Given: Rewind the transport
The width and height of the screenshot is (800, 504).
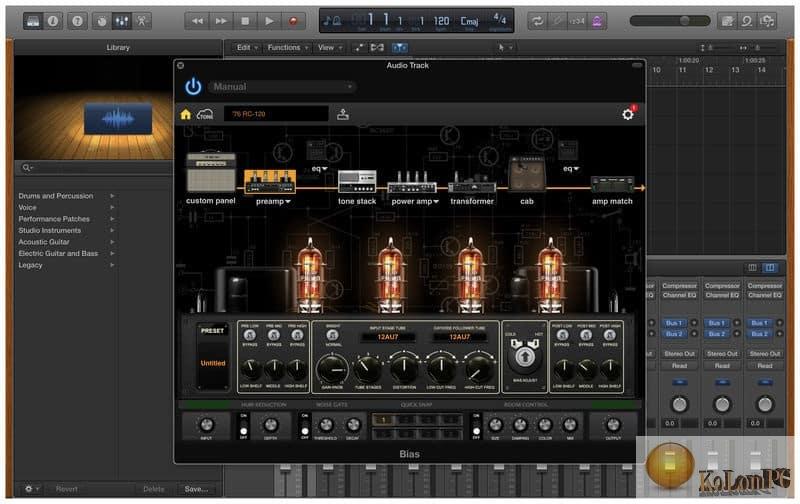Looking at the screenshot, I should [197, 21].
